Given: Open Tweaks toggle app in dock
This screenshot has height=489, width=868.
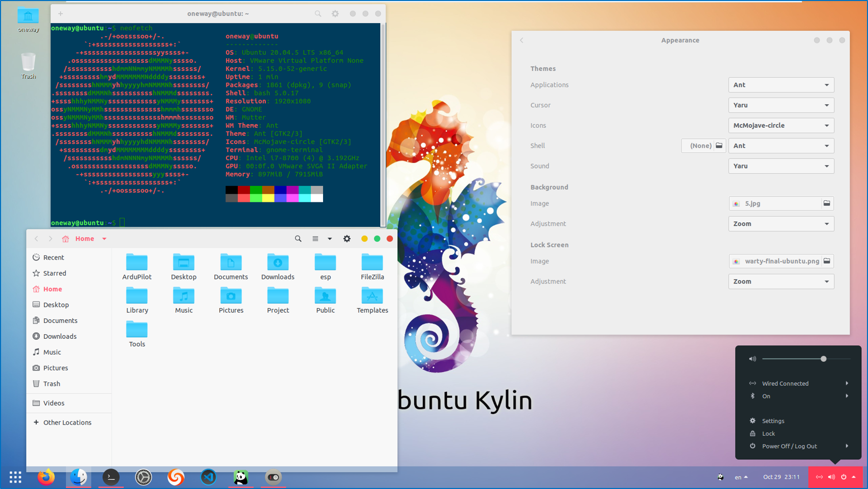Looking at the screenshot, I should tap(273, 477).
